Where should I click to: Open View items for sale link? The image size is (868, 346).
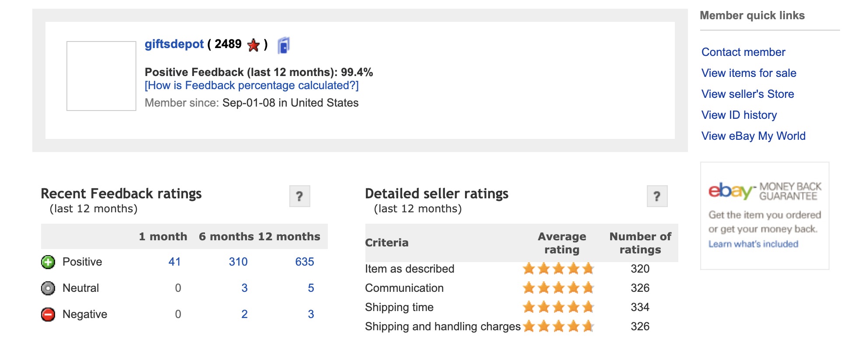tap(749, 73)
